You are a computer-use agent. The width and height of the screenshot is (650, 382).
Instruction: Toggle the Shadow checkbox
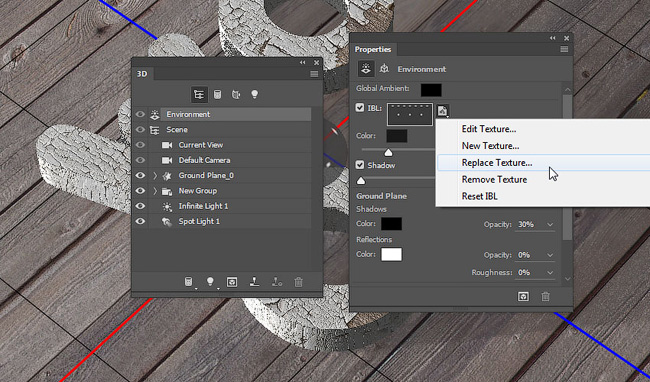[x=360, y=165]
